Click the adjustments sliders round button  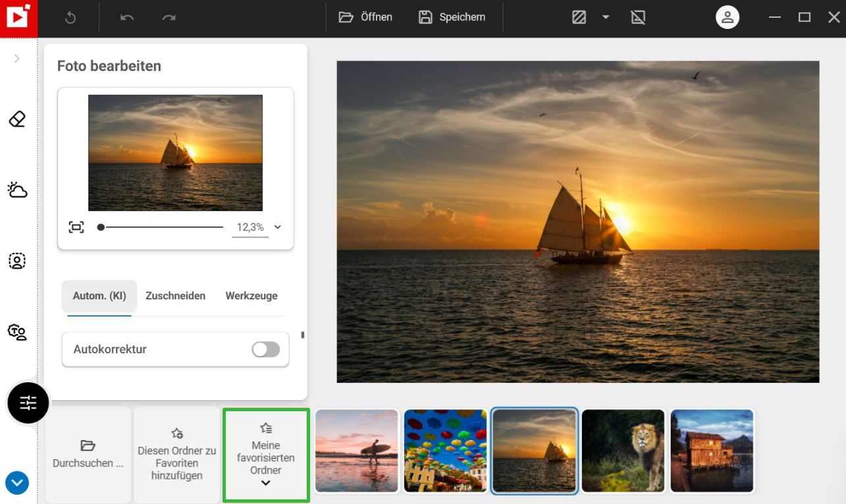point(28,403)
